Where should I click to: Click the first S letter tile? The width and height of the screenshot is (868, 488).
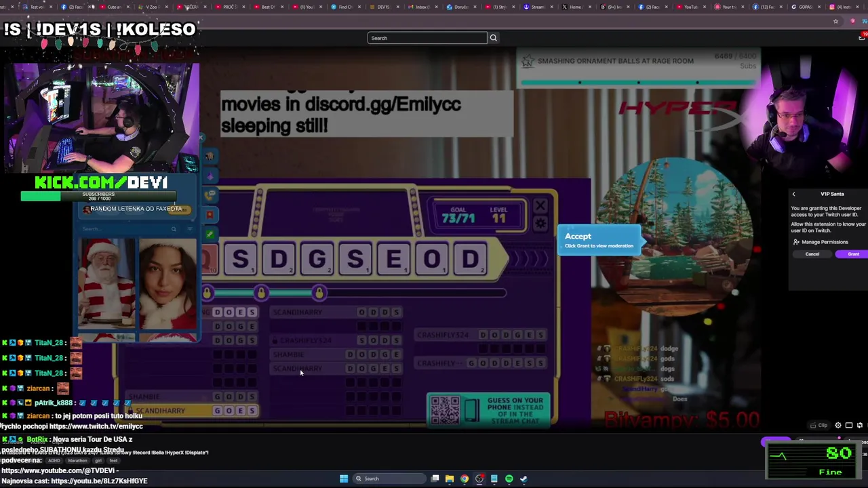240,259
